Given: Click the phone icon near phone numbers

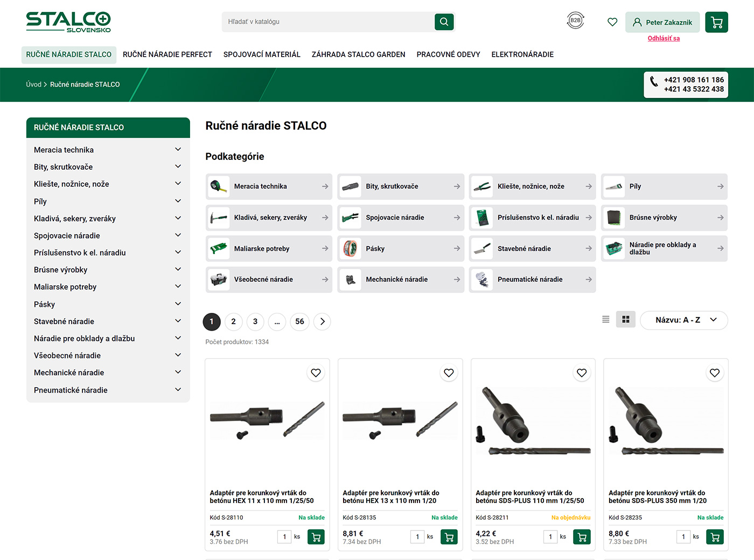Looking at the screenshot, I should pos(654,81).
